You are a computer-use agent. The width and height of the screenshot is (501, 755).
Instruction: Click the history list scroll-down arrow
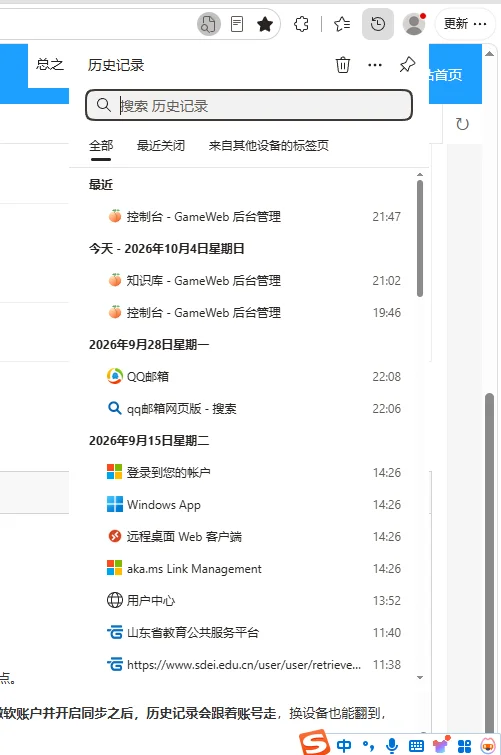click(420, 677)
